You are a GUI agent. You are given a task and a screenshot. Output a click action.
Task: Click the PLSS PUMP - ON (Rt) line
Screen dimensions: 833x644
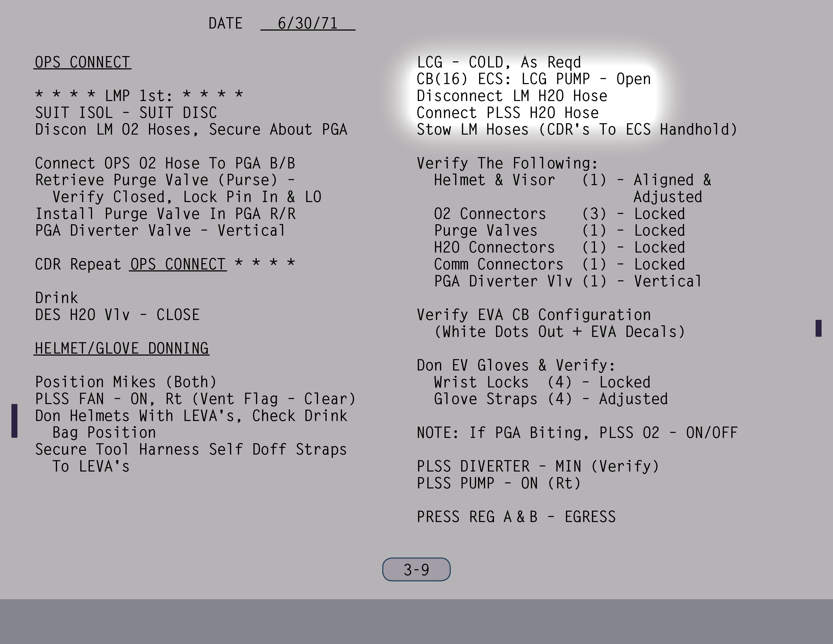point(499,483)
